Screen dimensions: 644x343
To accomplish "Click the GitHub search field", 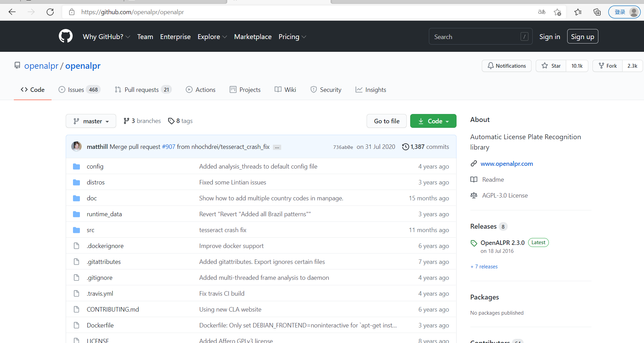I will coord(476,37).
